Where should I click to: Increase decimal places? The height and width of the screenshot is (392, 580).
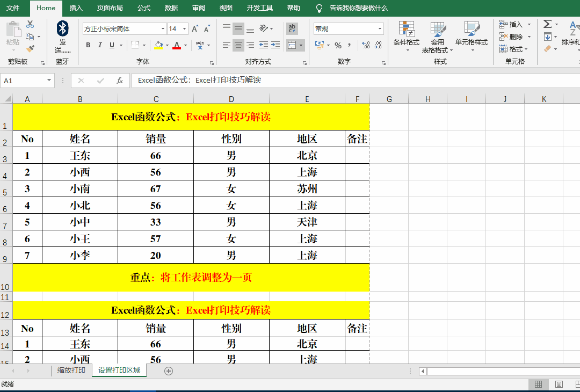(x=366, y=45)
